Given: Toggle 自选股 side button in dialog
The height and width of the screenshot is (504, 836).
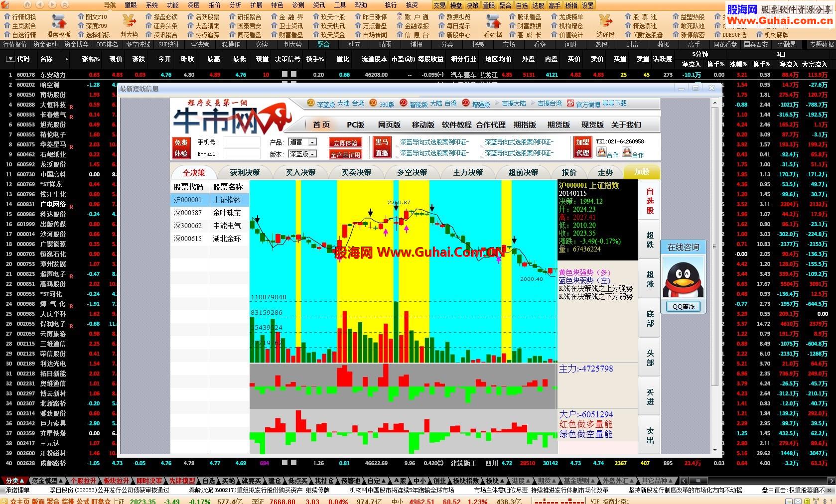Looking at the screenshot, I should pos(650,200).
